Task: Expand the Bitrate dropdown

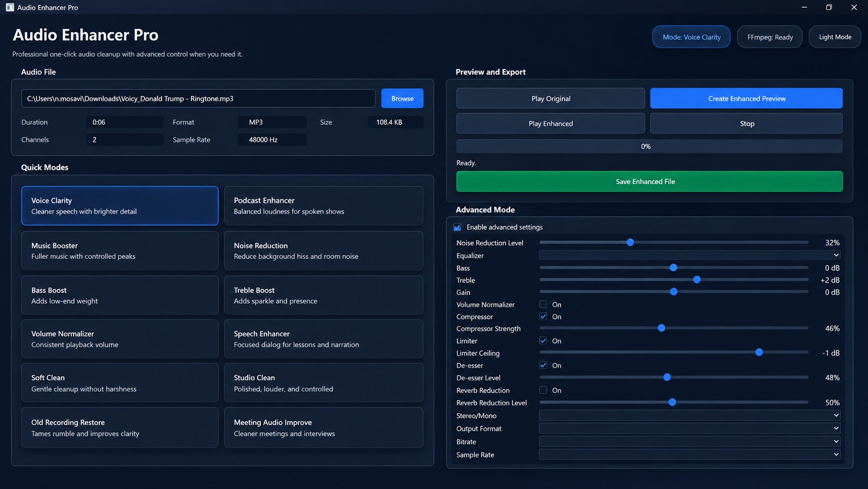Action: (x=690, y=441)
